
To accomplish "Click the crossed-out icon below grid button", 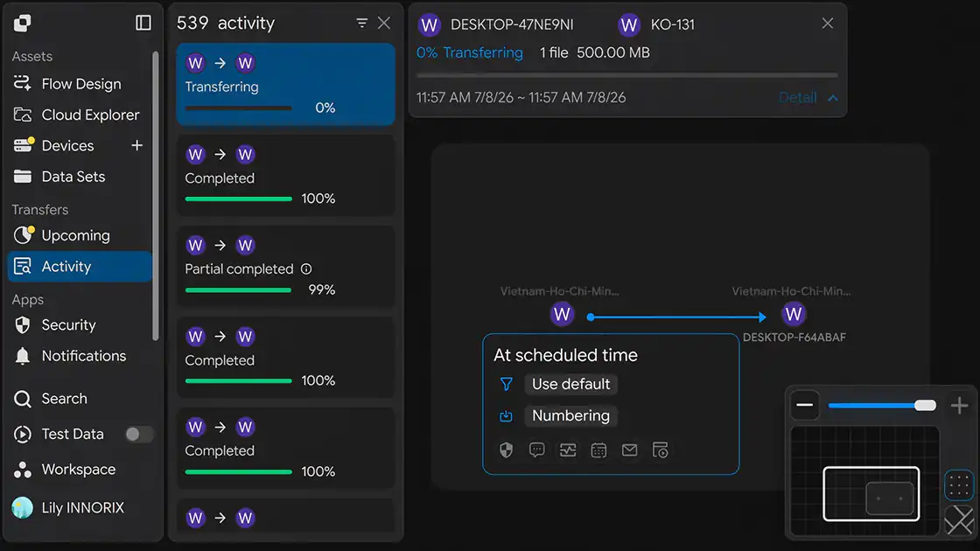I will pyautogui.click(x=959, y=520).
